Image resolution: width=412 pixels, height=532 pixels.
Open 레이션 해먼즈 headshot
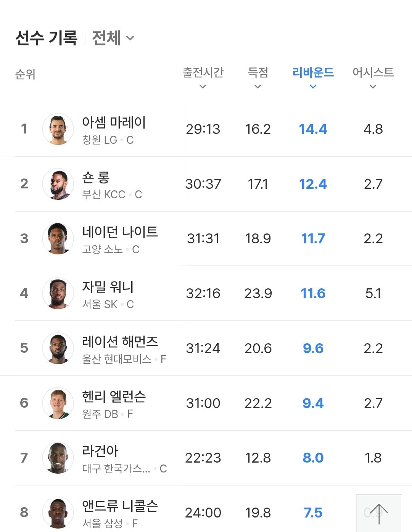[x=58, y=348]
